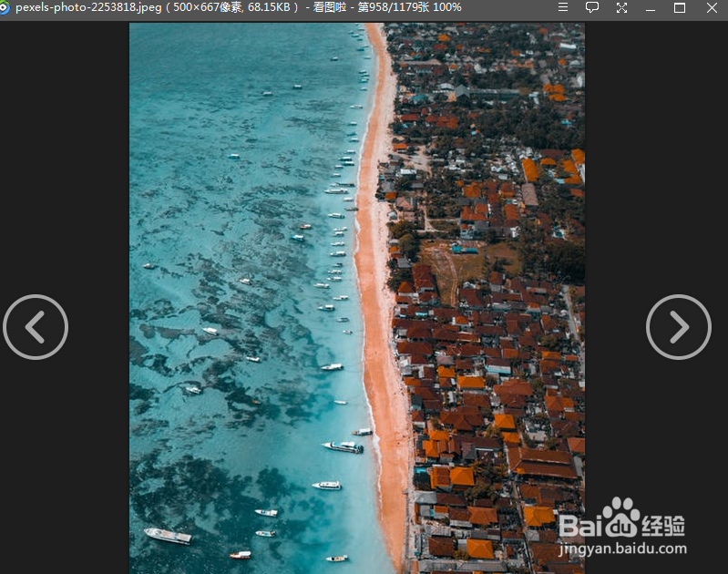This screenshot has height=574, width=728.
Task: Open the hamburger main menu
Action: [563, 7]
